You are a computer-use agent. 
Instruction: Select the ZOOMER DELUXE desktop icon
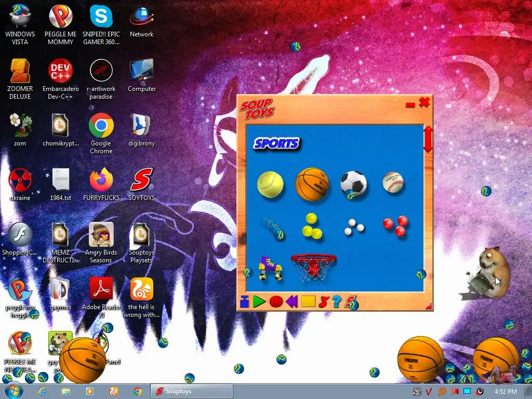pyautogui.click(x=20, y=79)
